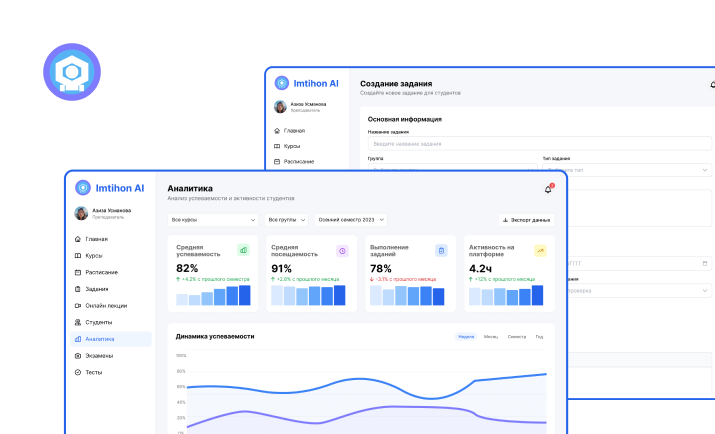Open the Все курсы dropdown
The image size is (715, 434).
(212, 219)
